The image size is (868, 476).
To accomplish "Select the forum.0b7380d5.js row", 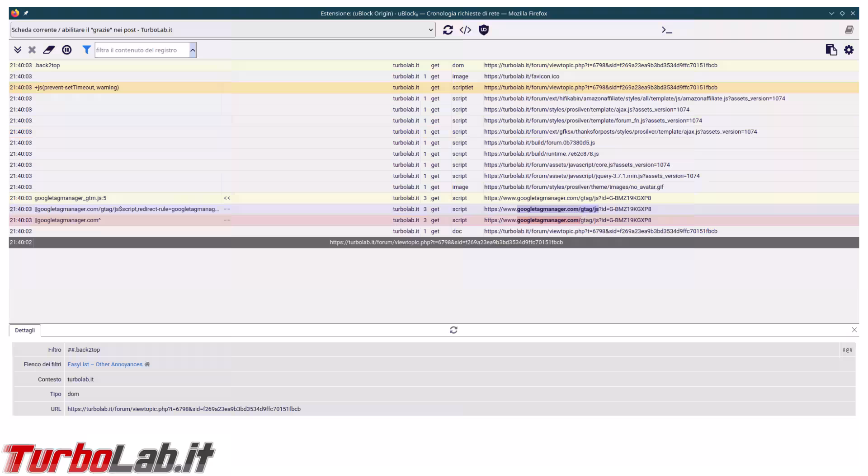I will [434, 143].
